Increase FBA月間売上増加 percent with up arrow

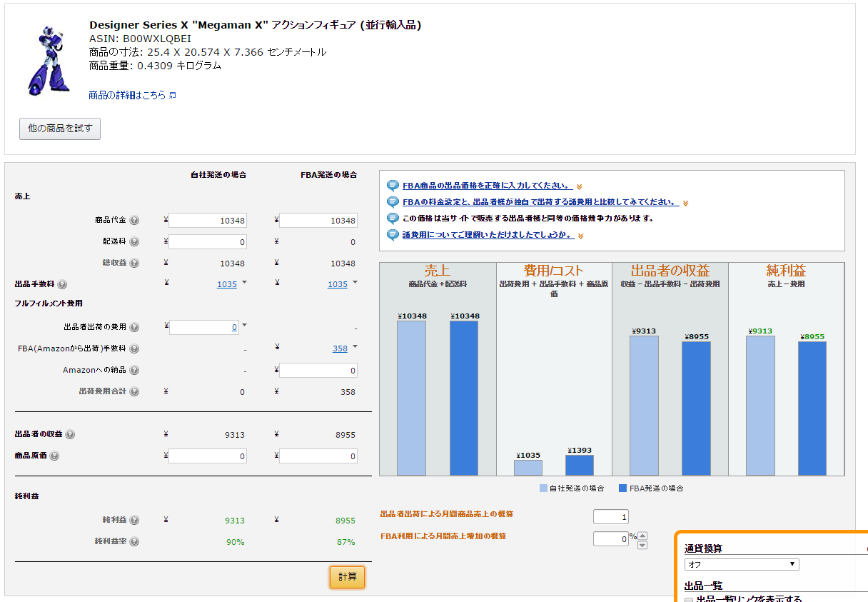642,536
